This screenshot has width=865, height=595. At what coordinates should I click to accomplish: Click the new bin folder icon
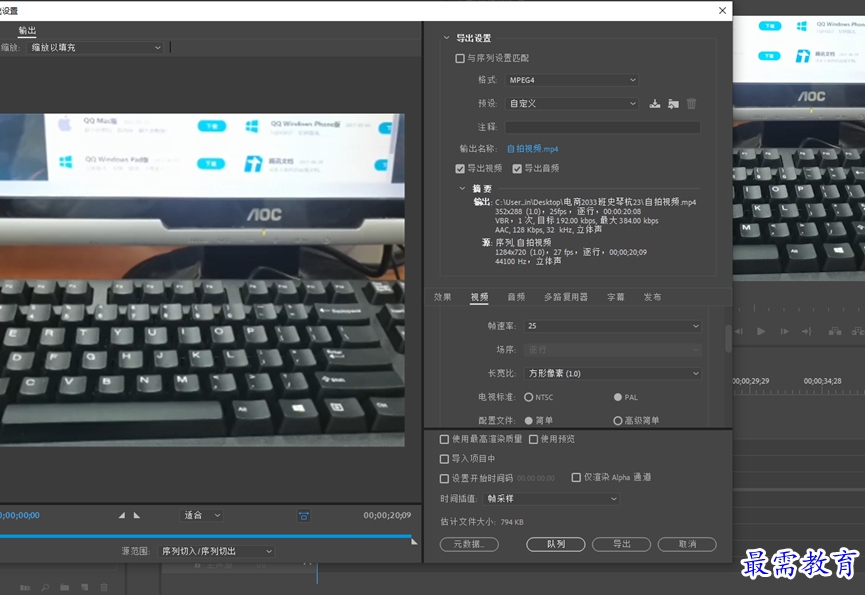coord(65,588)
